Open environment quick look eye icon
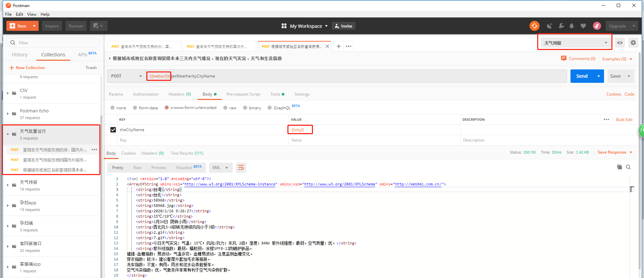This screenshot has height=278, width=644. point(620,43)
